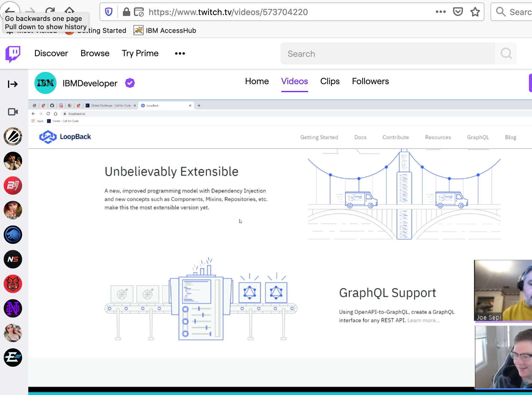Open Discover in Twitch top navigation
This screenshot has height=395, width=532.
(51, 53)
